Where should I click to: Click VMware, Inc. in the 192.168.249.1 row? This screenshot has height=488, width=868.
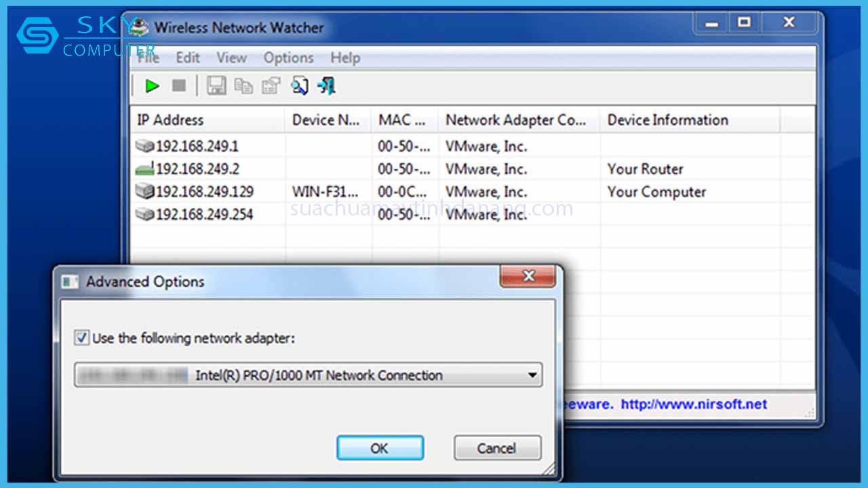tap(486, 146)
